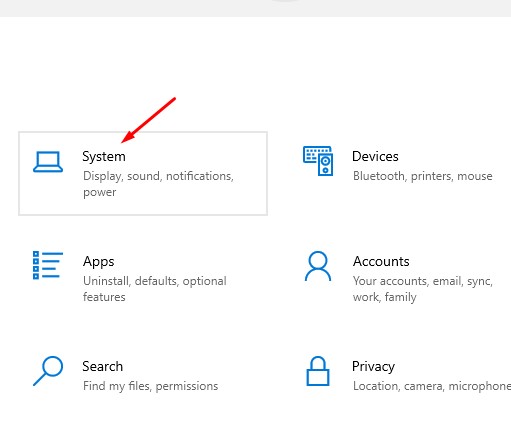Image resolution: width=511 pixels, height=444 pixels.
Task: Click the person silhouette Accounts icon
Action: [318, 266]
